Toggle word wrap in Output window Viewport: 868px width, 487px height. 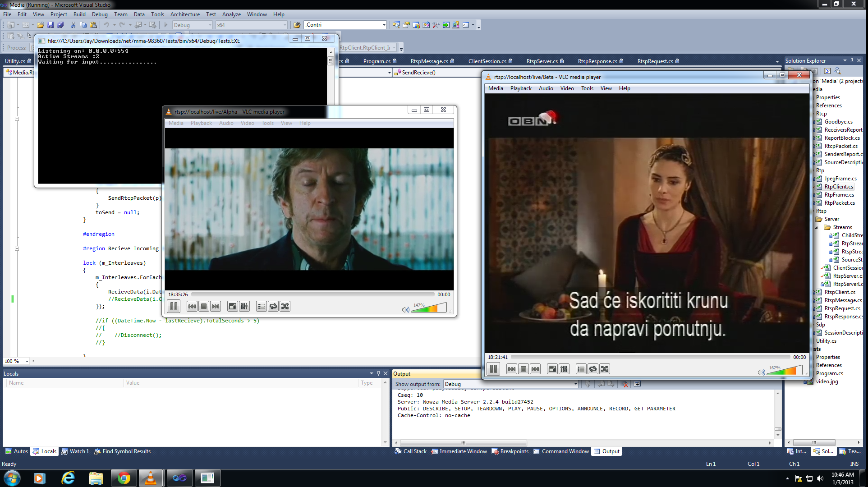pyautogui.click(x=637, y=384)
